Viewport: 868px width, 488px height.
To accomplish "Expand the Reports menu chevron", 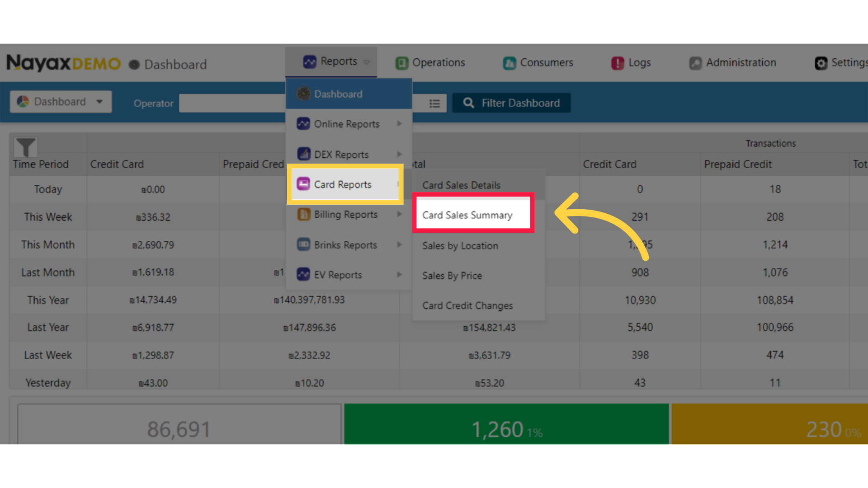I will click(x=367, y=62).
